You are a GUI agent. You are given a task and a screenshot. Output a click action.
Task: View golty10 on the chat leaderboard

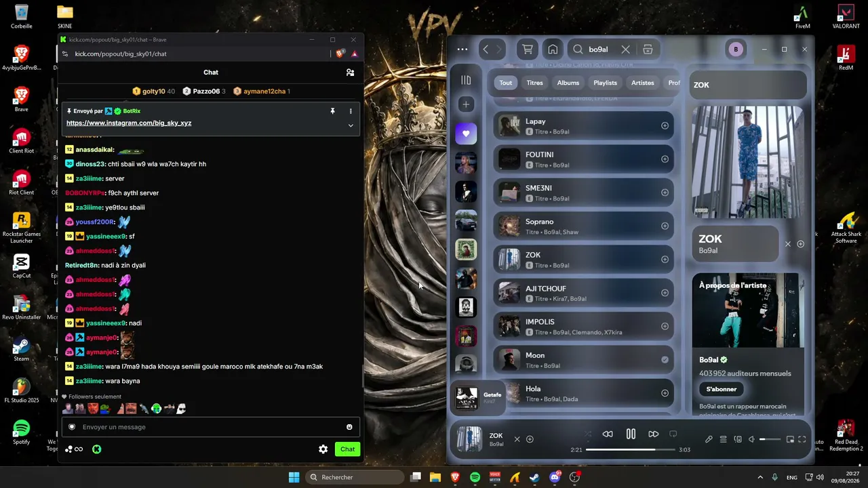(154, 91)
